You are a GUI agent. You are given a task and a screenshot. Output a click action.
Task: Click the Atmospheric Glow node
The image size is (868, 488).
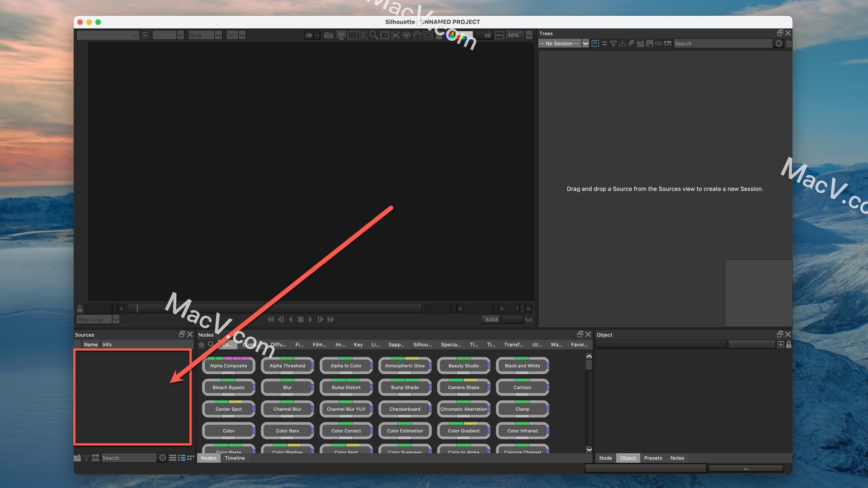pos(405,365)
